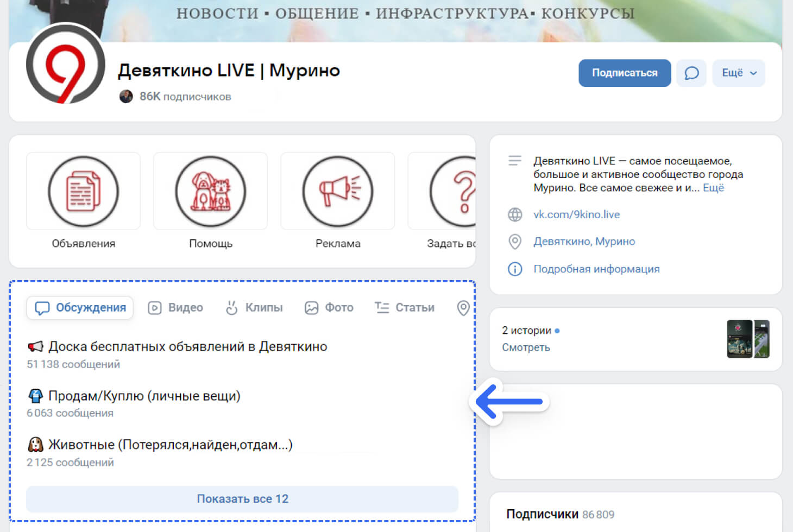793x532 pixels.
Task: Open the Задать вопрос question-mark icon
Action: click(x=453, y=191)
